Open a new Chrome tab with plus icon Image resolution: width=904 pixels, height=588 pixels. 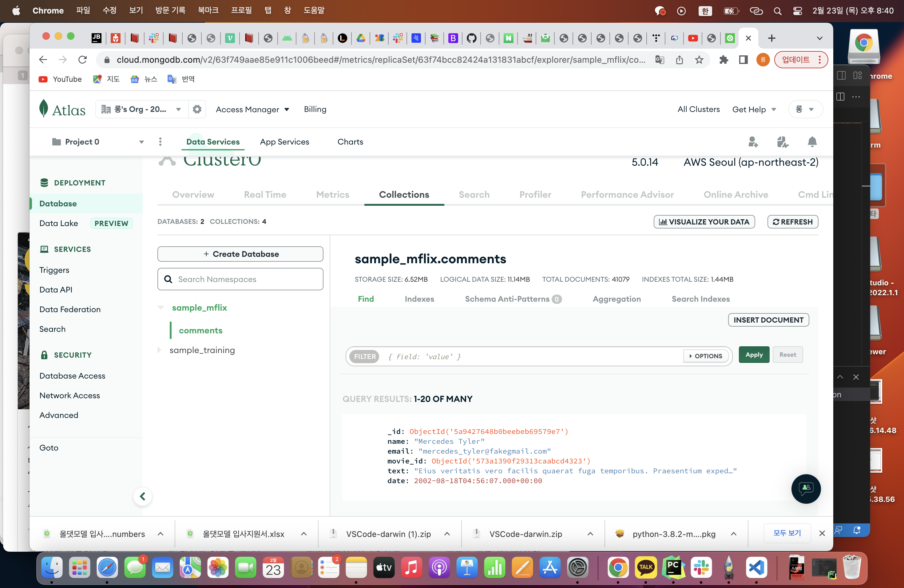click(x=771, y=38)
